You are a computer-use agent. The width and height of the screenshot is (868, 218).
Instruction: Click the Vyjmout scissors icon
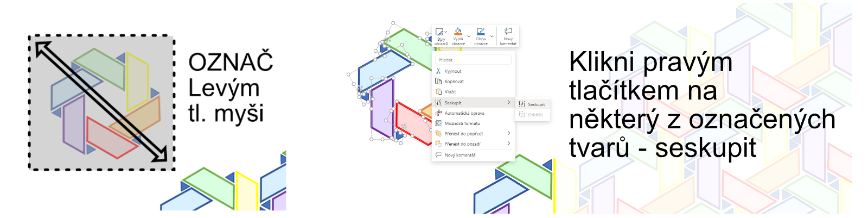click(x=439, y=71)
